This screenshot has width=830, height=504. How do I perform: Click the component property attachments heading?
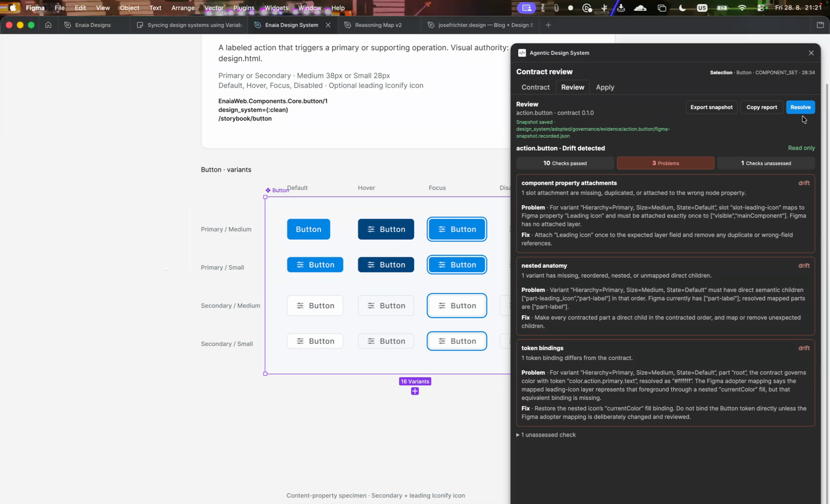click(x=569, y=183)
